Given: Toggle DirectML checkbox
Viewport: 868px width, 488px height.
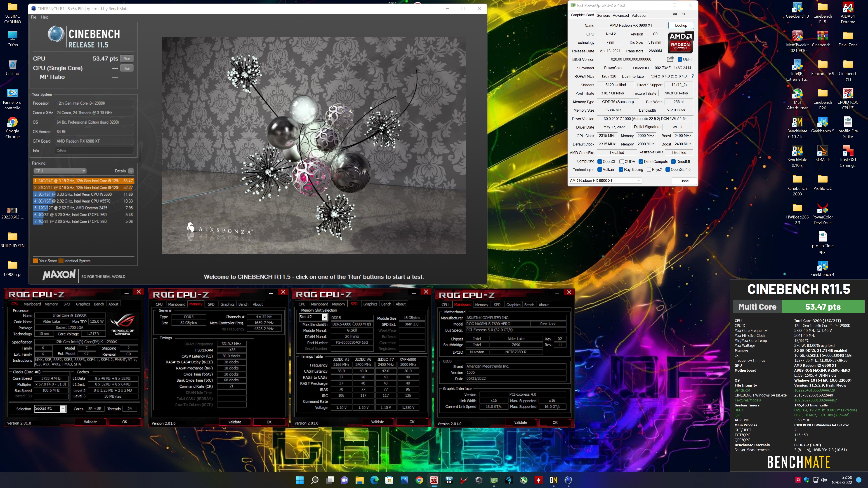Looking at the screenshot, I should [673, 162].
